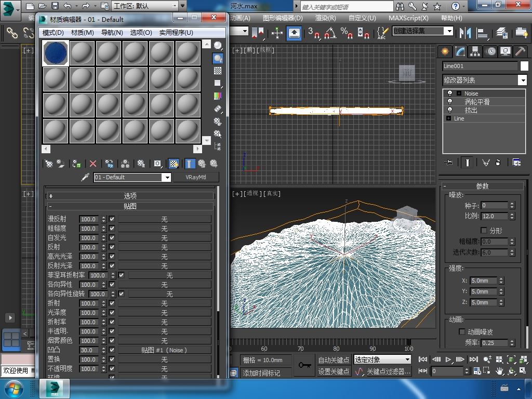Select the Mirror tool in main toolbar

[x=464, y=32]
